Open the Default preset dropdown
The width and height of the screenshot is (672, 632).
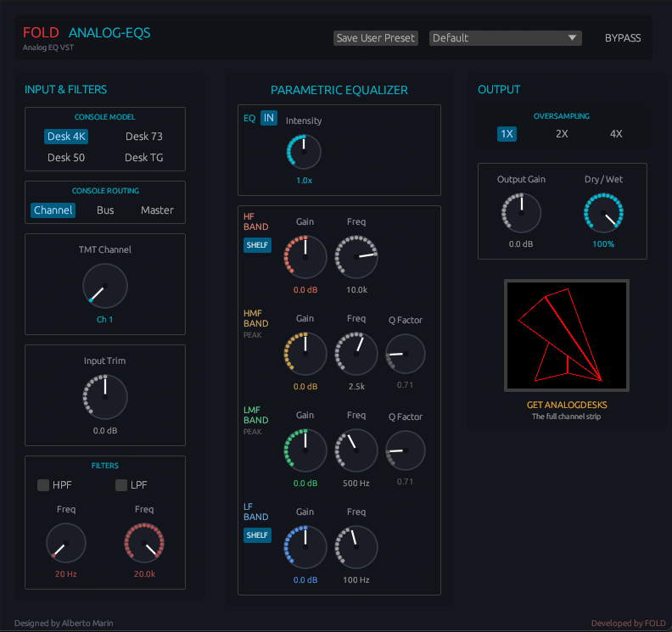click(x=506, y=38)
